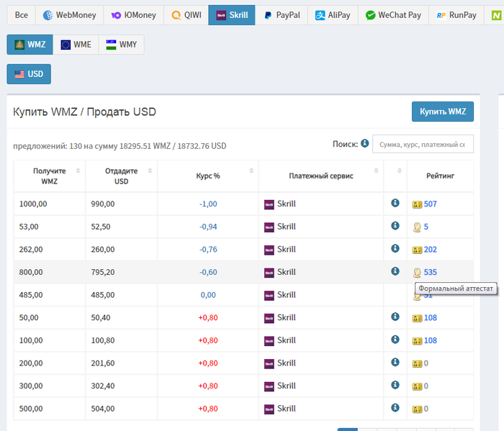
Task: Open info icon for 53,00 WMZ offer
Action: 395,226
